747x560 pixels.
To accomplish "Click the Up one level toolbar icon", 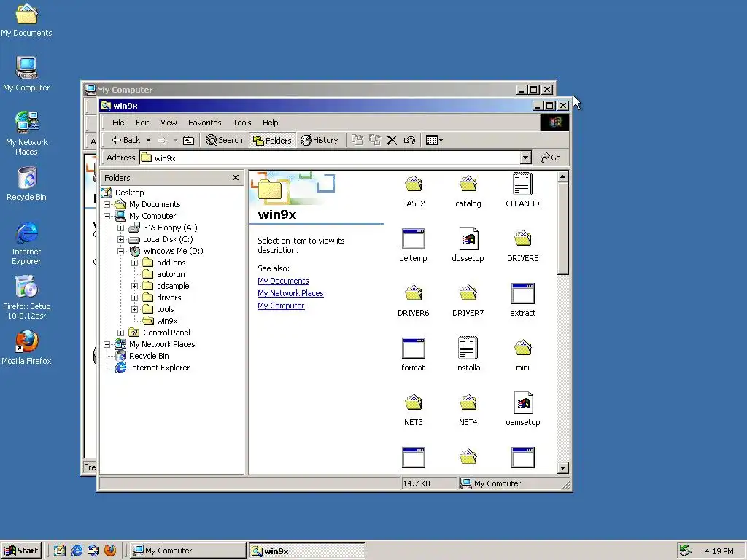I will (x=189, y=140).
